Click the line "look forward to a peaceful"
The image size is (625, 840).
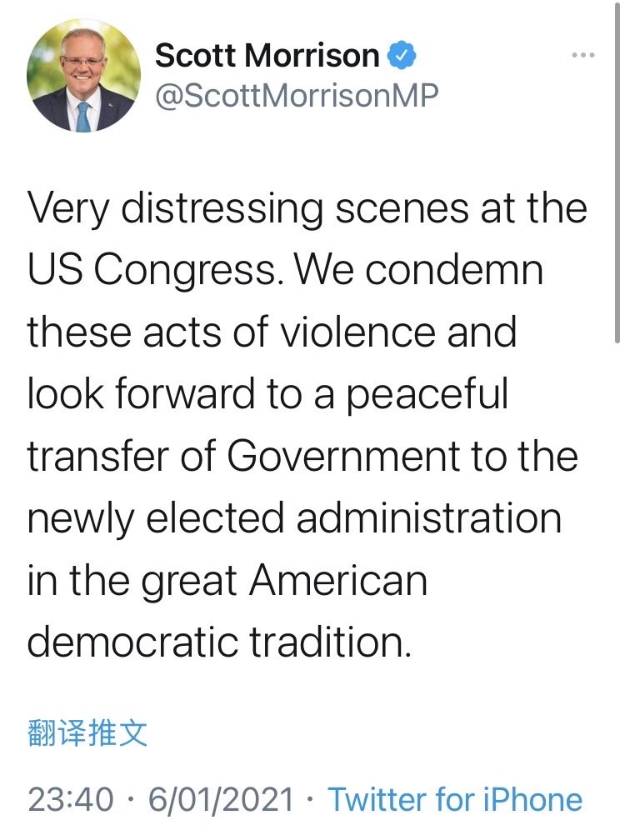267,394
